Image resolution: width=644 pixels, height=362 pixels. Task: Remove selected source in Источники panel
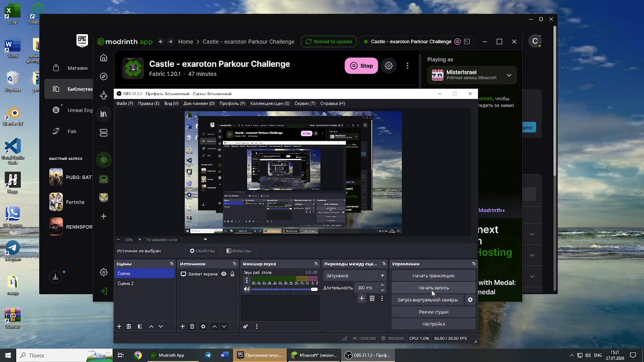(x=192, y=326)
